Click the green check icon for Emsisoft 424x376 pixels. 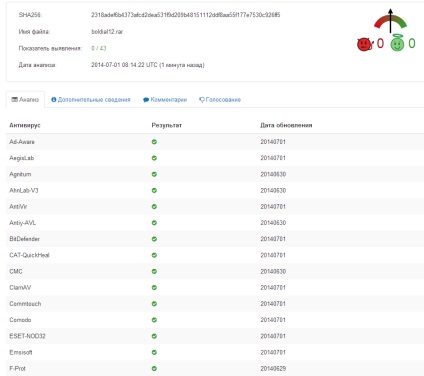[x=154, y=352]
